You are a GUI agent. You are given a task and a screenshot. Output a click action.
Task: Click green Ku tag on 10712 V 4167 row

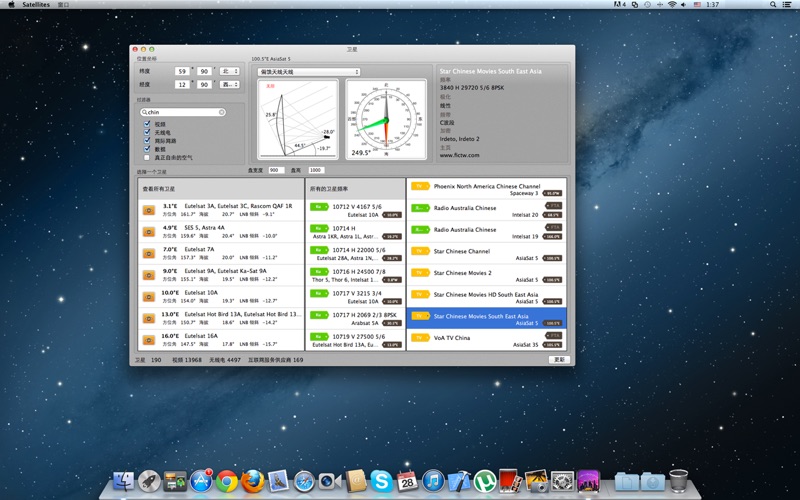click(319, 207)
